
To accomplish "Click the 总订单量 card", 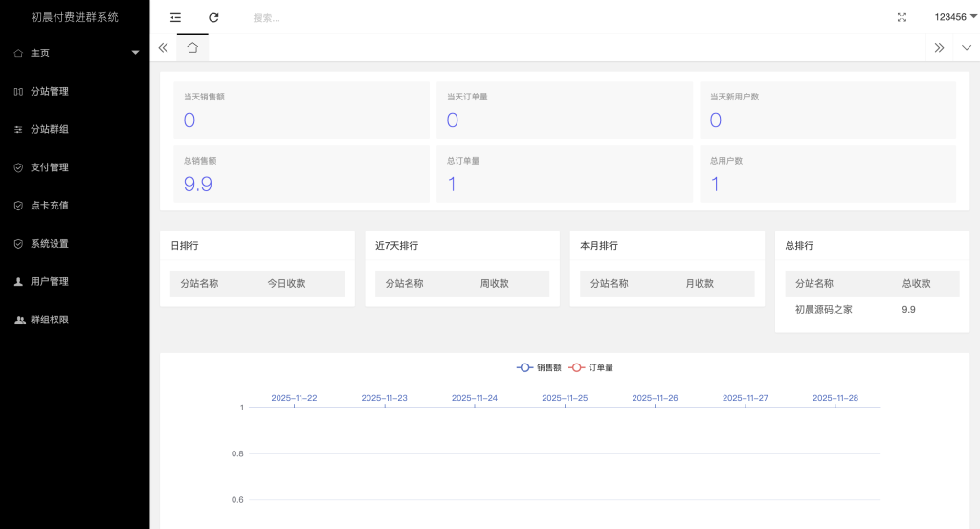I will [565, 174].
